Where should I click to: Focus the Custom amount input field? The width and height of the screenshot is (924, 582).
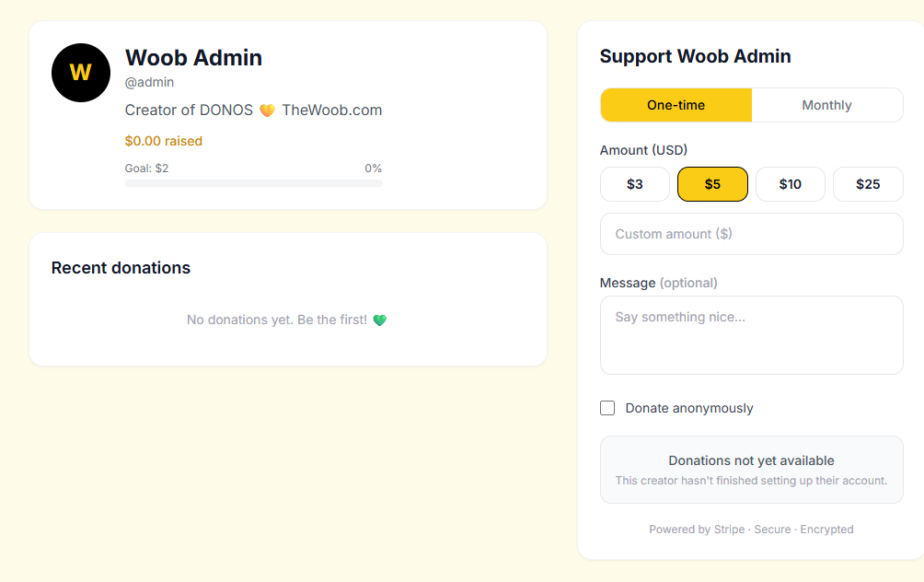751,234
